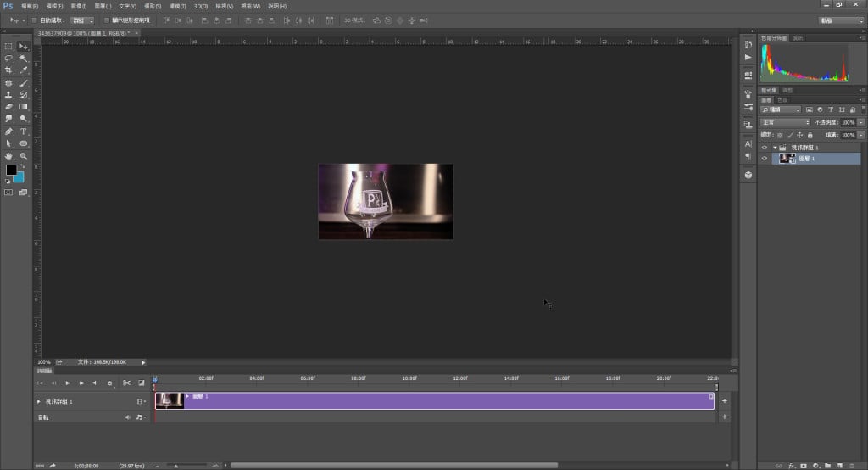Toggle lock all padlock icon
This screenshot has width=868, height=470.
[x=810, y=135]
